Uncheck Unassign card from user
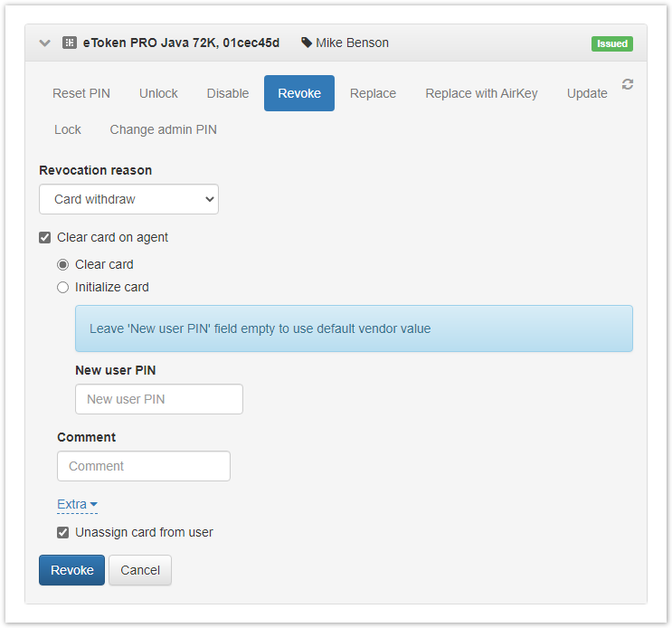 click(x=63, y=532)
